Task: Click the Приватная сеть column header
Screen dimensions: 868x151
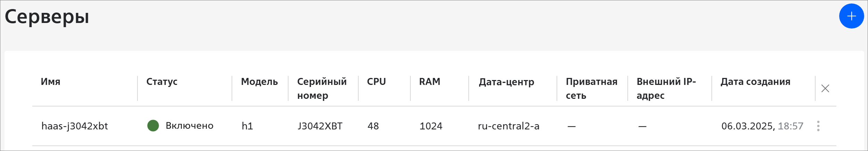Action: point(592,88)
